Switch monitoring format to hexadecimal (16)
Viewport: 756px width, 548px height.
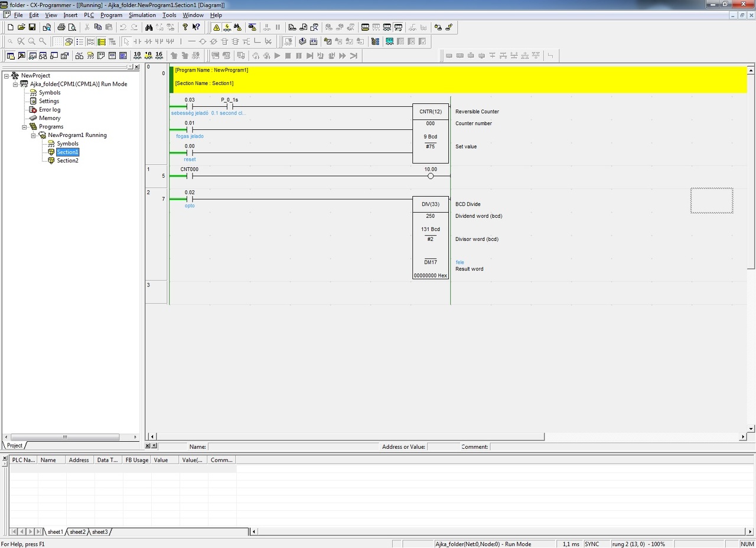[159, 56]
